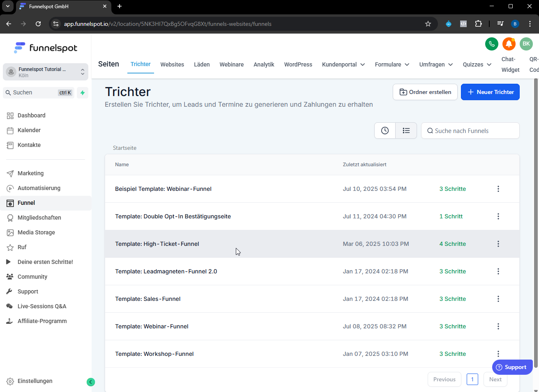Switch to the Websites tab
Viewport: 539px width, 392px height.
[172, 64]
